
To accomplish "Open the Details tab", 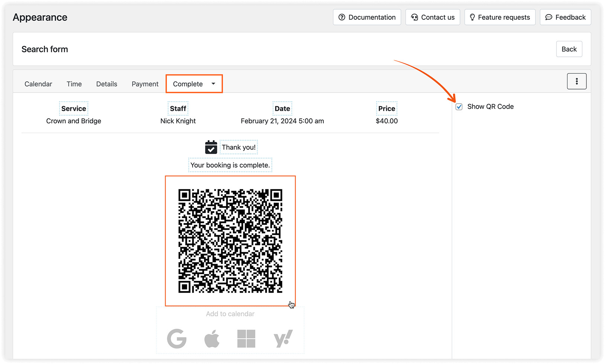I will 107,84.
